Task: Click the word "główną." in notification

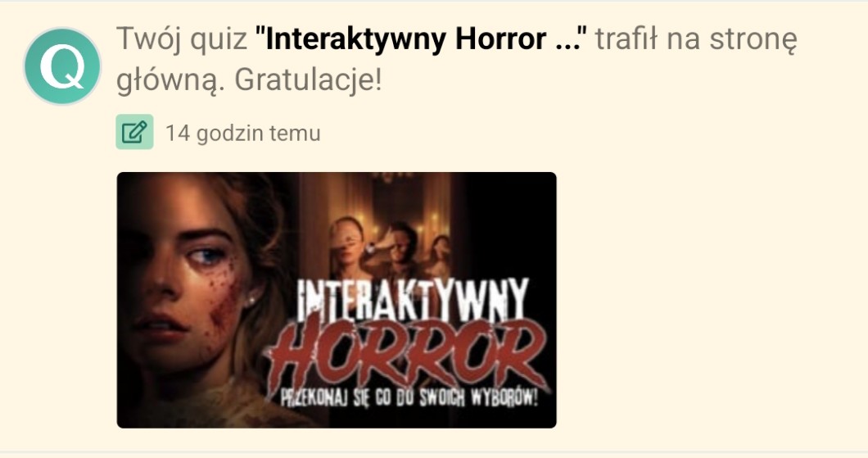Action: [x=172, y=81]
